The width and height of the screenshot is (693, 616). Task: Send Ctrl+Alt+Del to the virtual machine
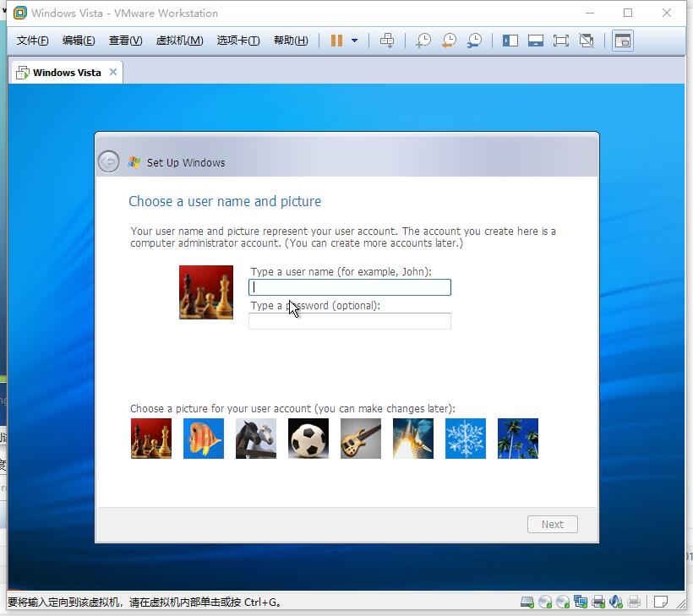click(x=387, y=41)
